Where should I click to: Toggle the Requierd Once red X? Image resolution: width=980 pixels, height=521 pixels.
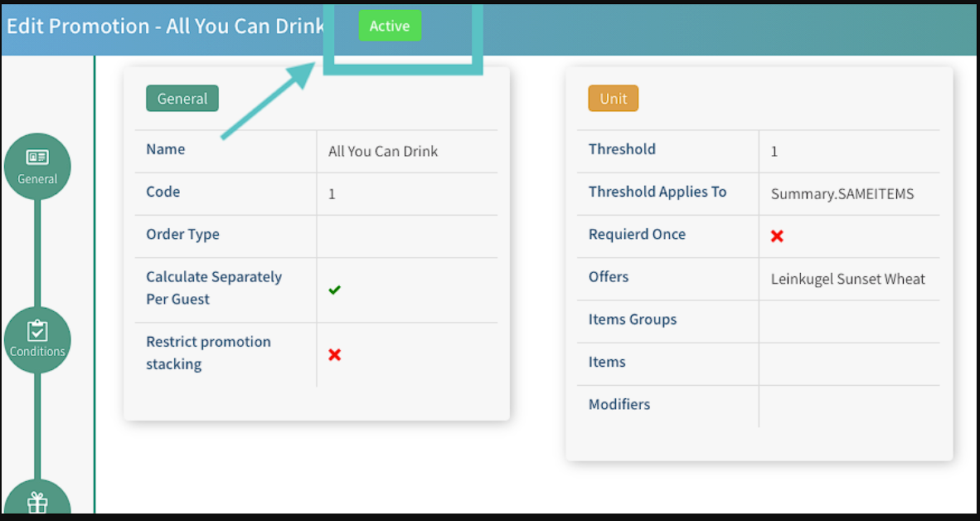pos(777,236)
